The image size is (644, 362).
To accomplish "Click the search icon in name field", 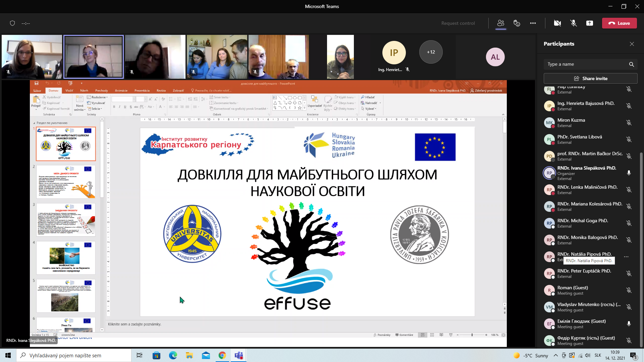I will [631, 64].
